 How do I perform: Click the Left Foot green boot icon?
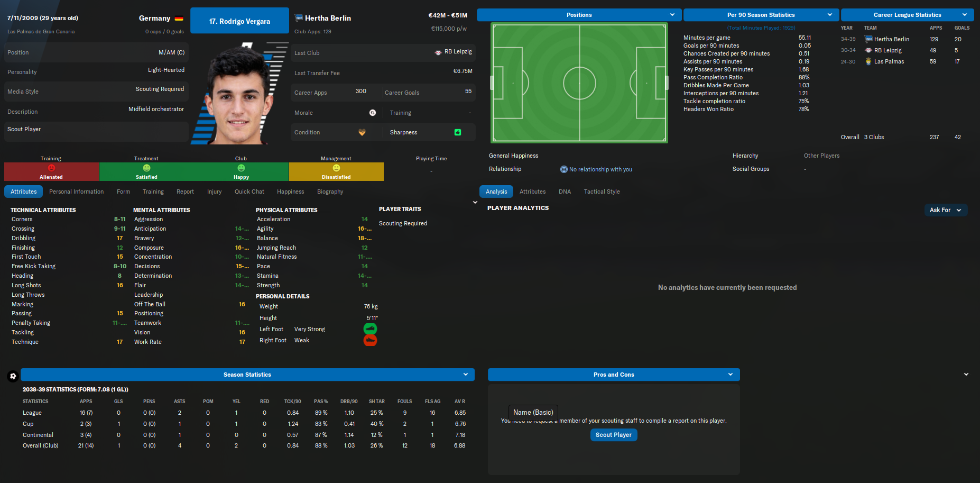click(370, 329)
